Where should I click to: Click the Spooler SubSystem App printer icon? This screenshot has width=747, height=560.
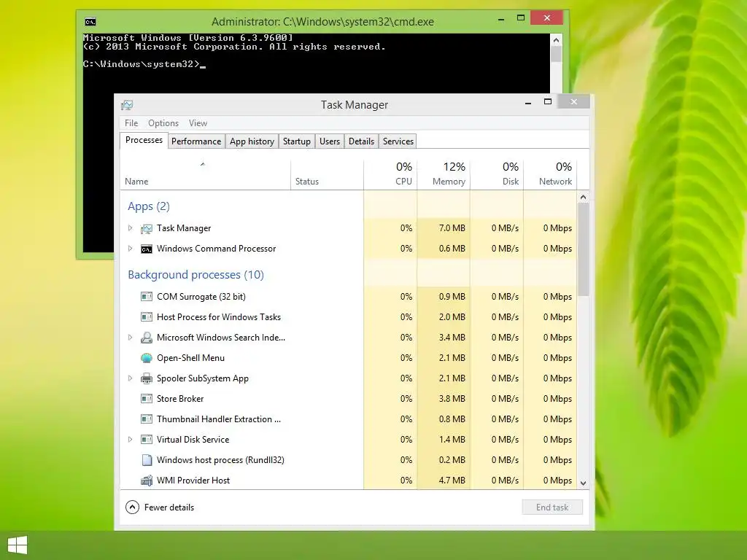click(147, 378)
